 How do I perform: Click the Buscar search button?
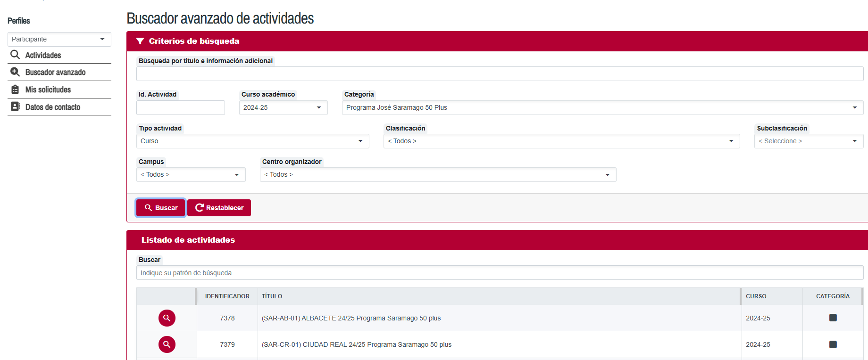(x=160, y=208)
